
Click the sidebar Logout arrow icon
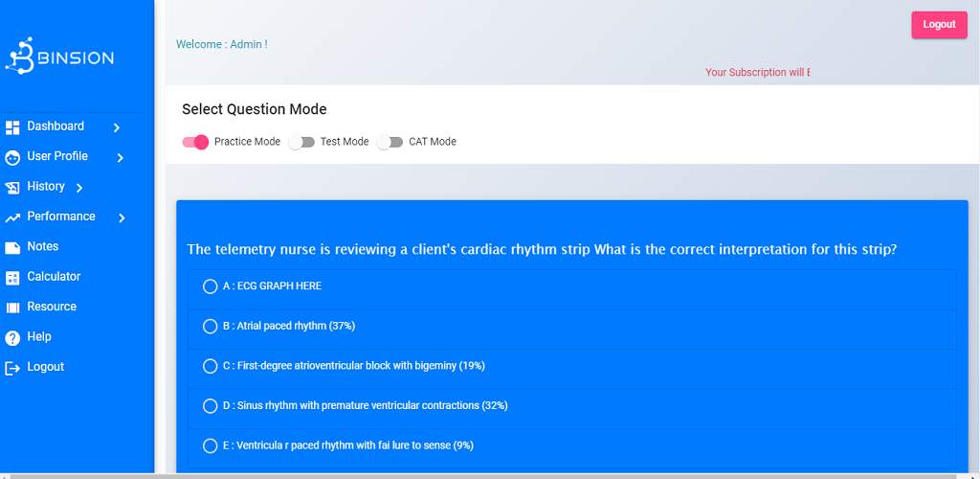tap(12, 368)
